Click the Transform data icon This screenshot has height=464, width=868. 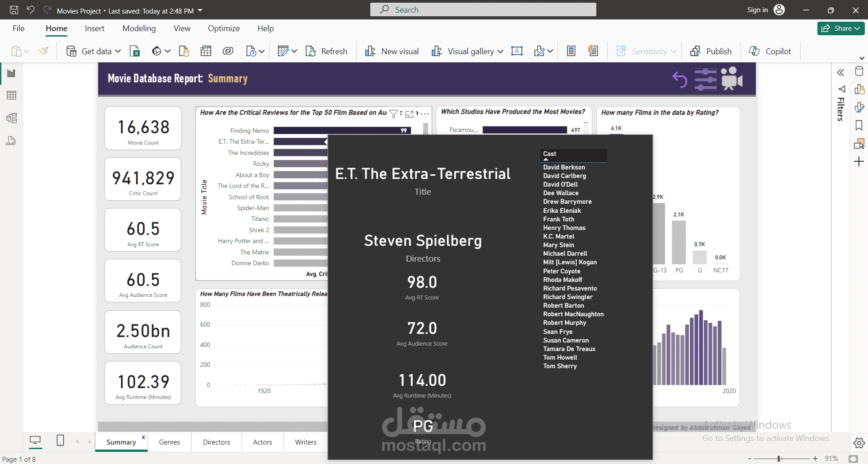point(283,51)
